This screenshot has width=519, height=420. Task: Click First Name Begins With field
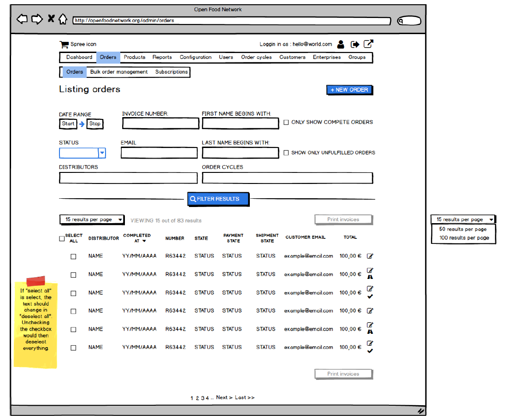point(241,123)
